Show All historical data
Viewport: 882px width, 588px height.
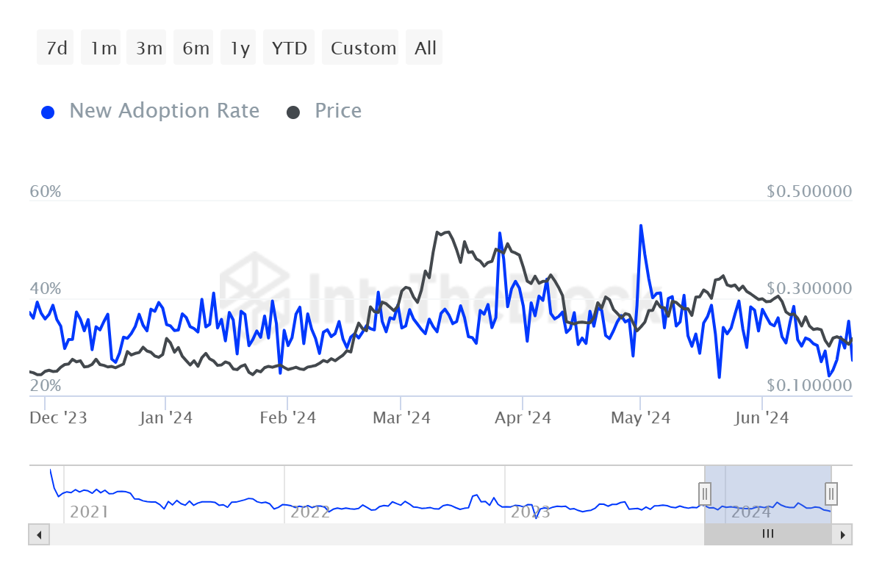pos(425,48)
